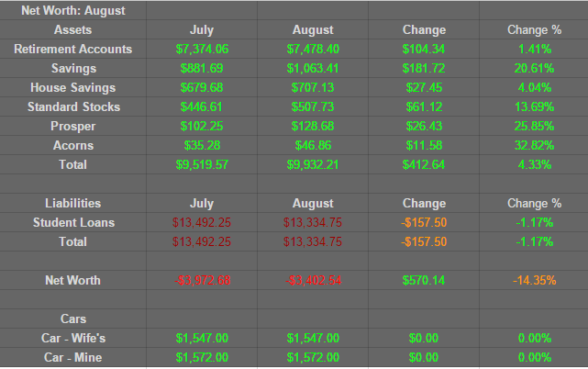588x369 pixels.
Task: Click Assets total for August $9,932.21
Action: pyautogui.click(x=313, y=165)
